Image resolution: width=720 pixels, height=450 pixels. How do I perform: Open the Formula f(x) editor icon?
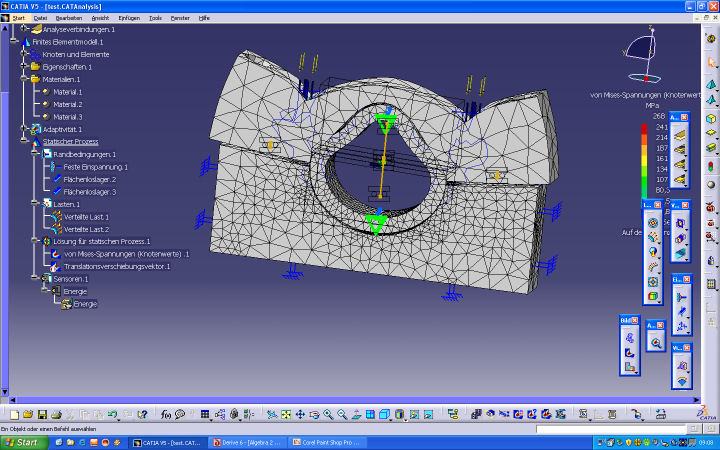pyautogui.click(x=165, y=415)
